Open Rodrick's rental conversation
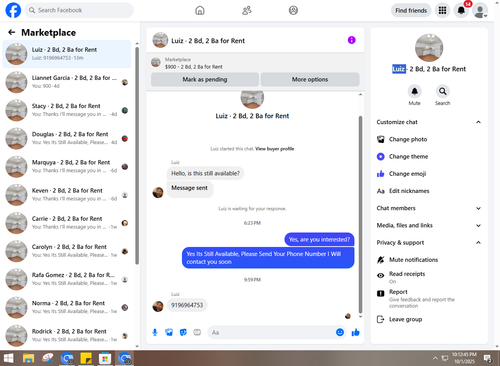 (67, 335)
